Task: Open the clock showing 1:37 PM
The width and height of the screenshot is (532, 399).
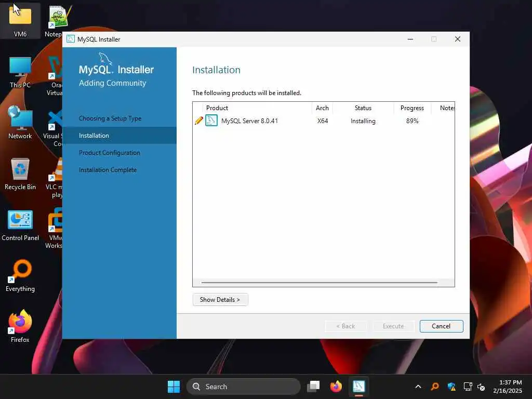Action: [508, 387]
